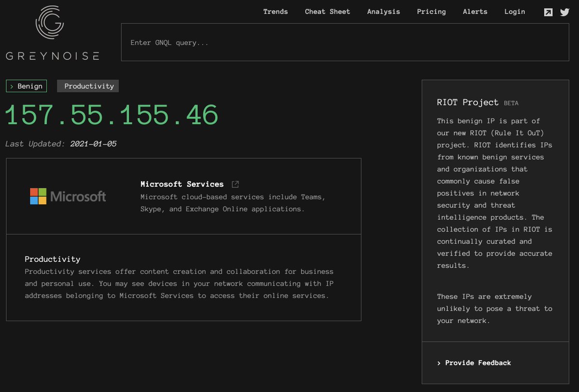This screenshot has height=392, width=579.
Task: Select the IP address 157.55.155.46 heading
Action: [111, 115]
